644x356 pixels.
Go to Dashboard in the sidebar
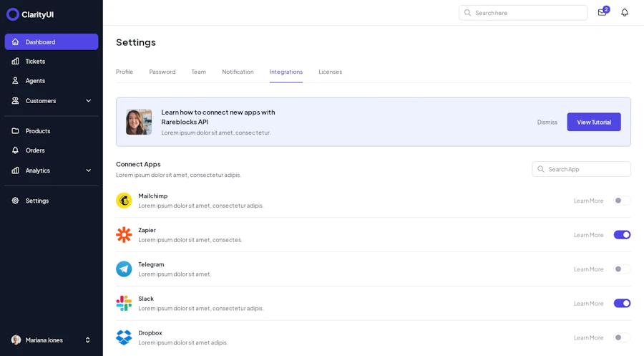52,42
